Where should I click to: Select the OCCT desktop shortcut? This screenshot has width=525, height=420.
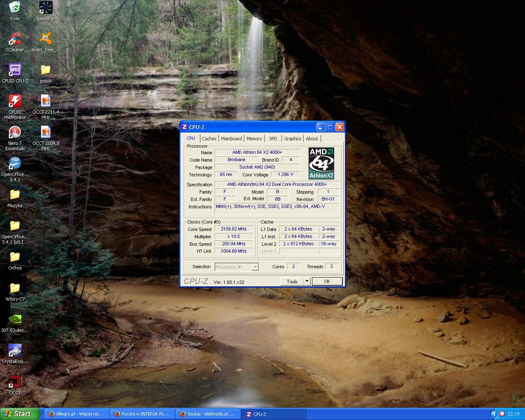pyautogui.click(x=15, y=381)
